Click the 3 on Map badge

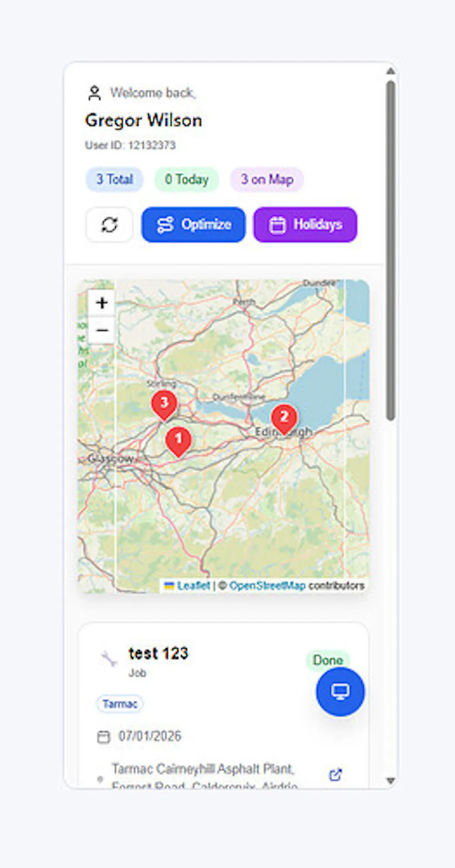[267, 179]
